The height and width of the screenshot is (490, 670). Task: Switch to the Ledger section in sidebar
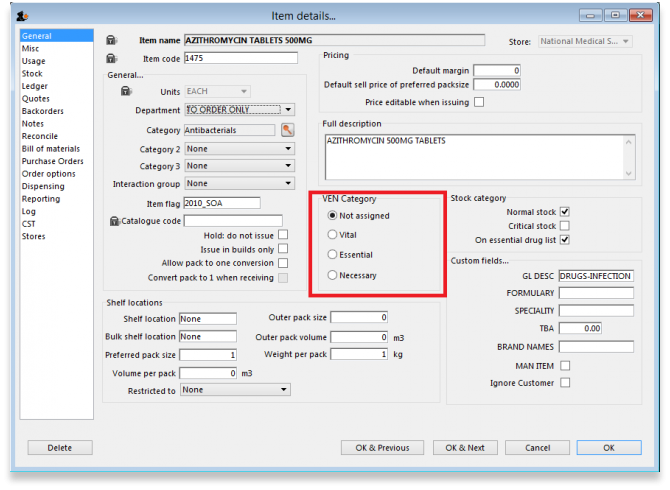click(33, 86)
